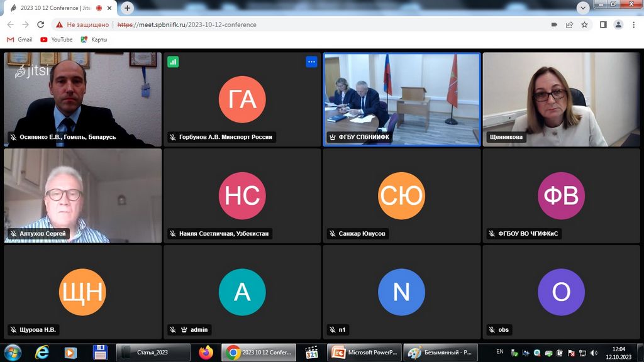Open a new browser tab
This screenshot has width=644, height=362.
tap(128, 8)
